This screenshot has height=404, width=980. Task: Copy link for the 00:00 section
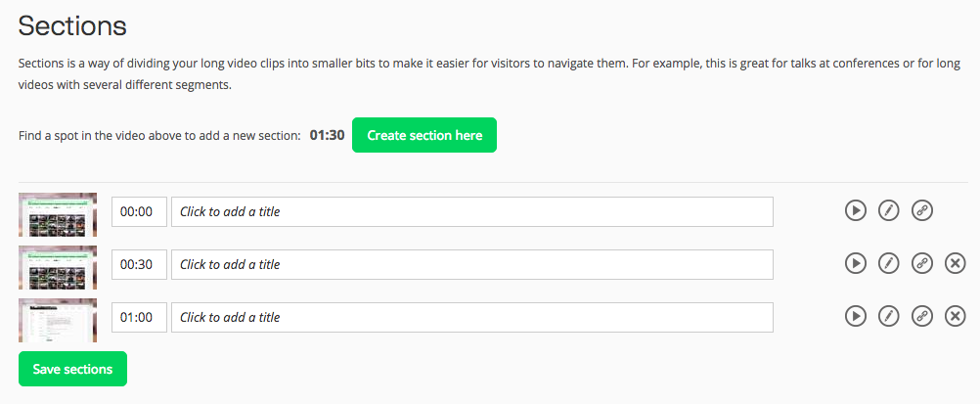pos(921,210)
